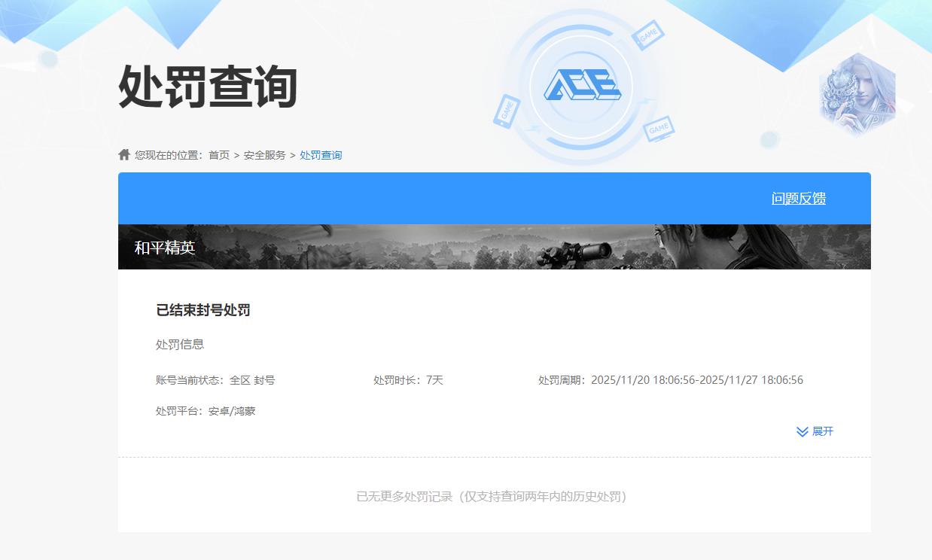Viewport: 932px width, 560px height.
Task: Navigate to 首页 from the breadcrumb
Action: 218,155
